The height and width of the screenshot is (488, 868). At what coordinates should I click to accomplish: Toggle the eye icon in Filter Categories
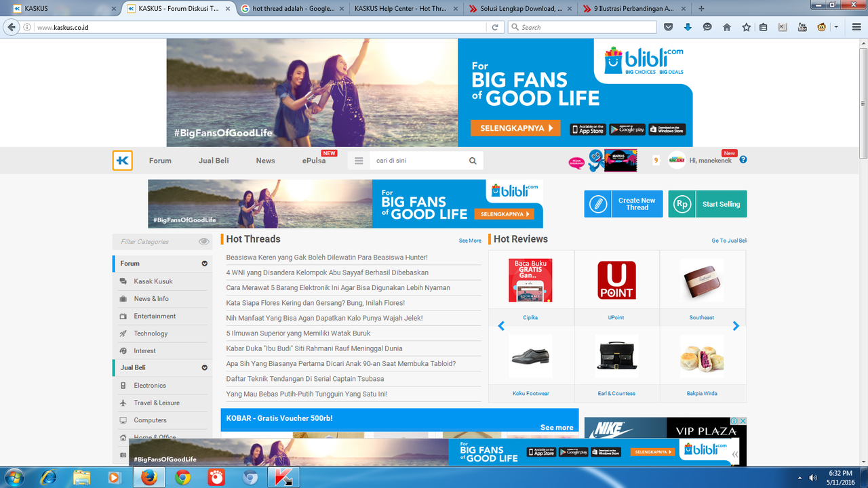click(204, 241)
